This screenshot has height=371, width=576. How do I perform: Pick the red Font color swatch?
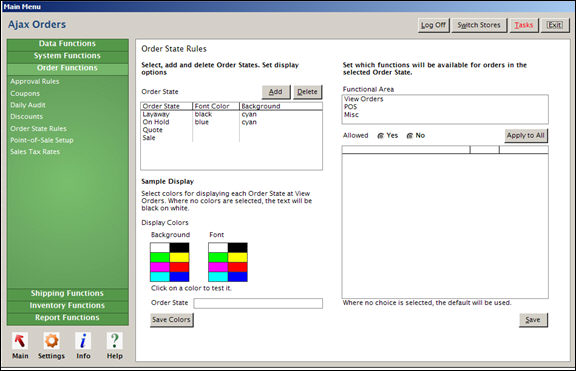tap(238, 267)
